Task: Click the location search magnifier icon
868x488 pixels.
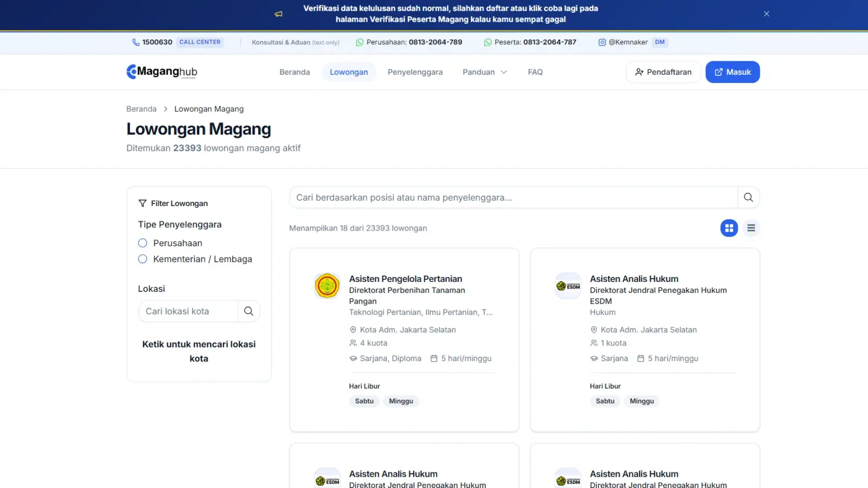Action: (248, 311)
